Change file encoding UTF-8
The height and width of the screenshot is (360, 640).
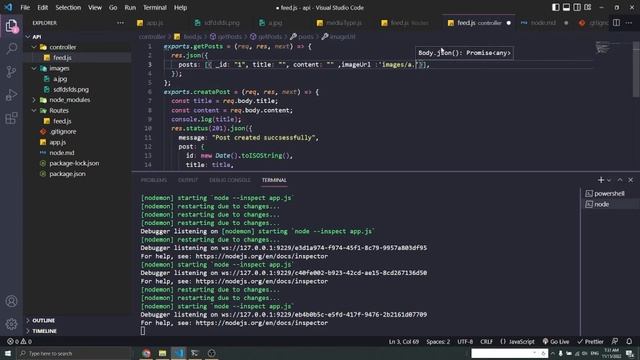click(465, 342)
